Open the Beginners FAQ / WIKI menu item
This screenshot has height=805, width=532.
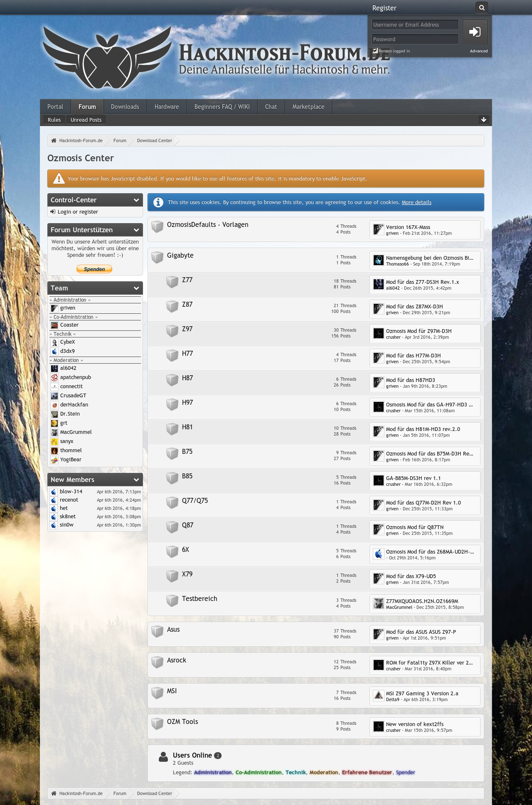pos(222,107)
